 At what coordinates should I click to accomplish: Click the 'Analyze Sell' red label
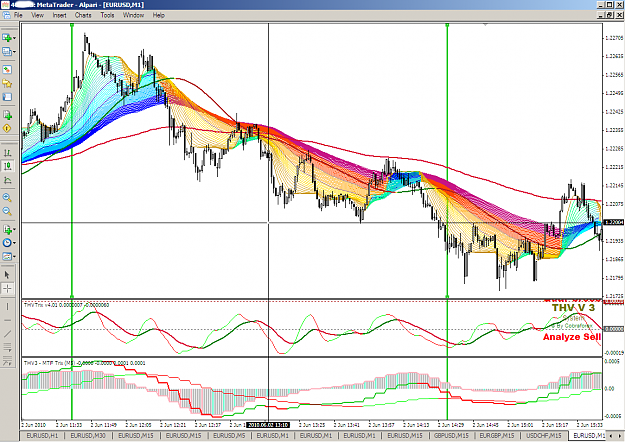[x=572, y=337]
